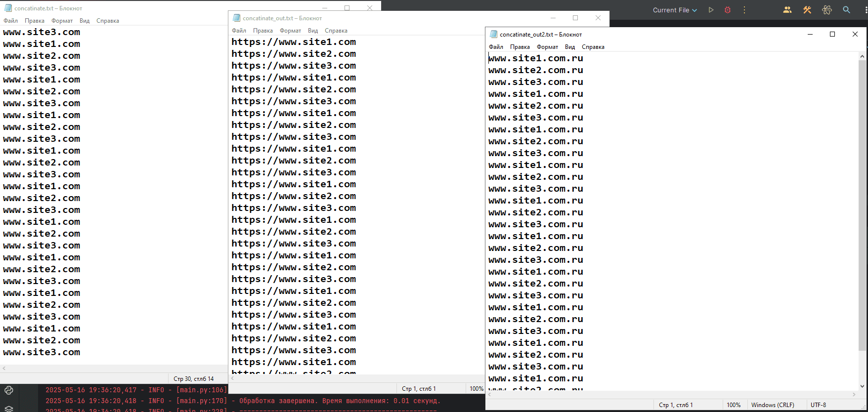Expand the Current File run configuration dropdown

(x=675, y=10)
